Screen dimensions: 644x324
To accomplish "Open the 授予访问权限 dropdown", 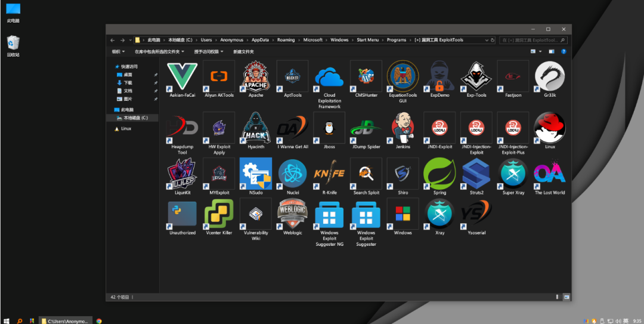I will (209, 52).
